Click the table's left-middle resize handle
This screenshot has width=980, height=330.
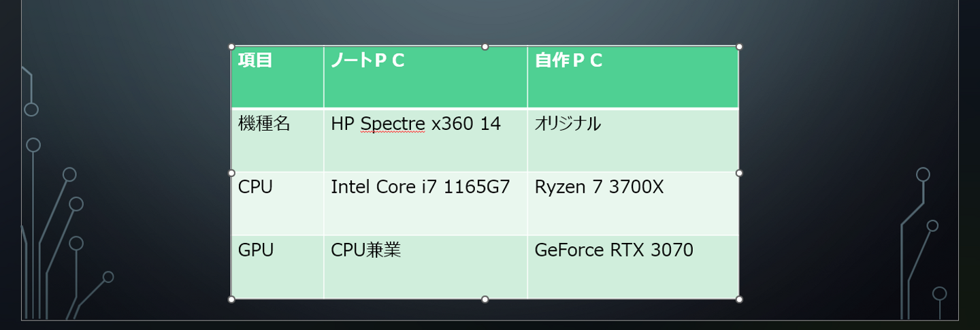[231, 173]
